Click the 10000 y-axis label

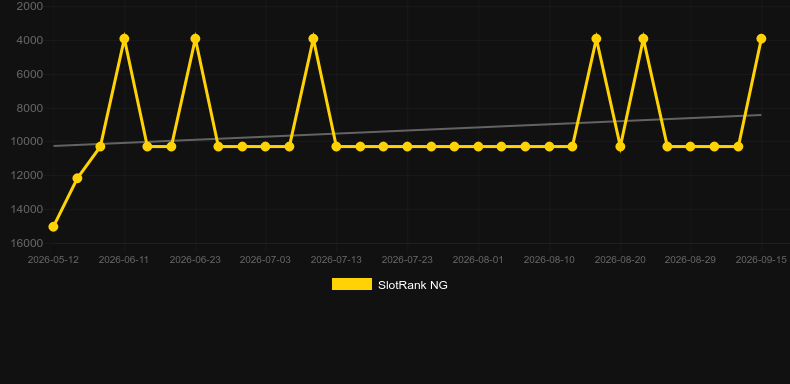click(x=27, y=142)
